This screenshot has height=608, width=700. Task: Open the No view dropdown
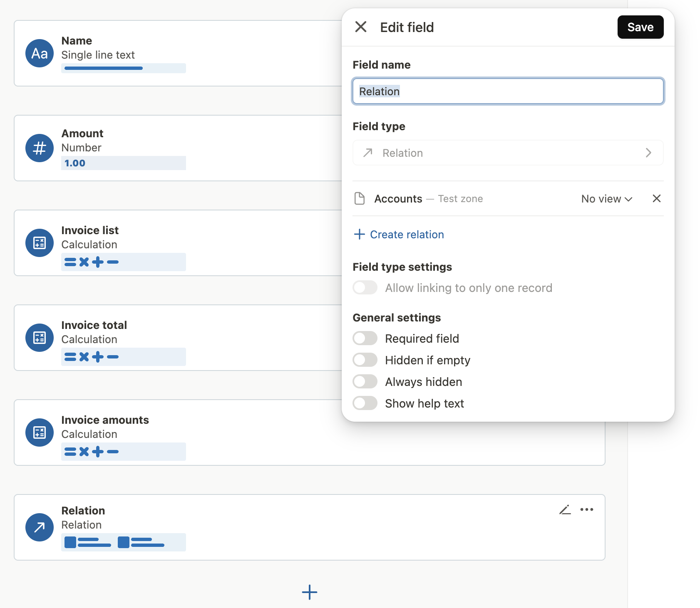click(x=607, y=199)
